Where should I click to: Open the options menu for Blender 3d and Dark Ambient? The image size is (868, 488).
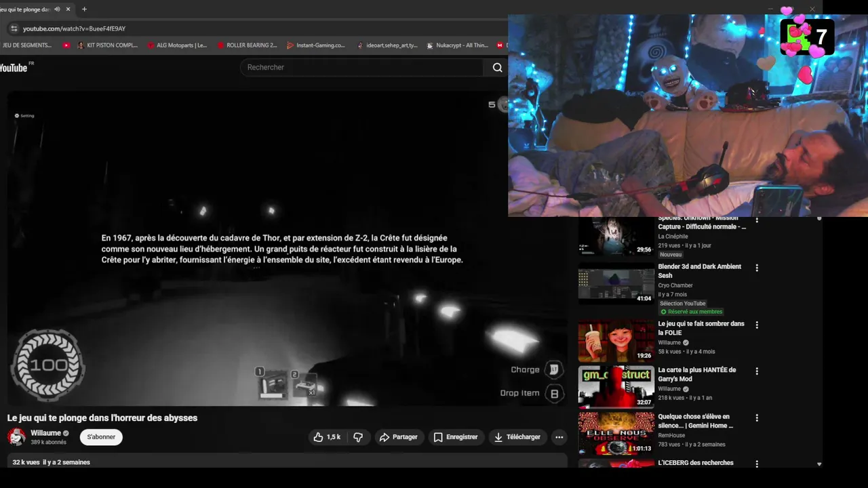[x=757, y=268]
